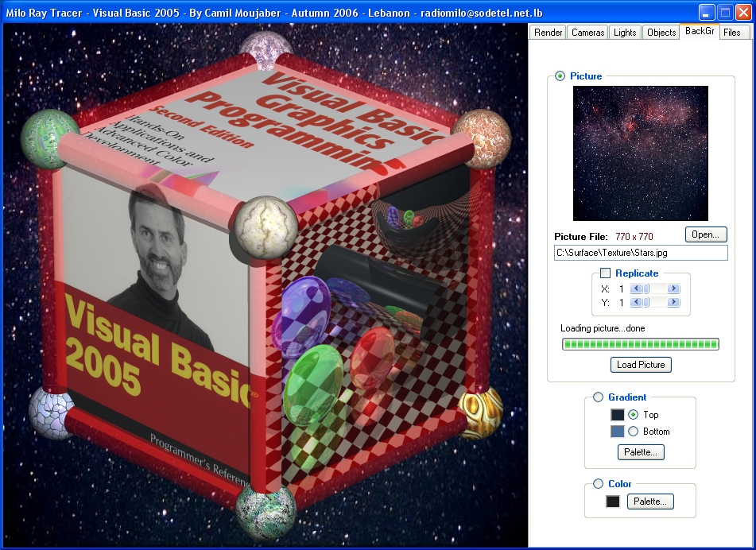Open the Cameras tab
The width and height of the screenshot is (756, 550).
click(x=587, y=33)
